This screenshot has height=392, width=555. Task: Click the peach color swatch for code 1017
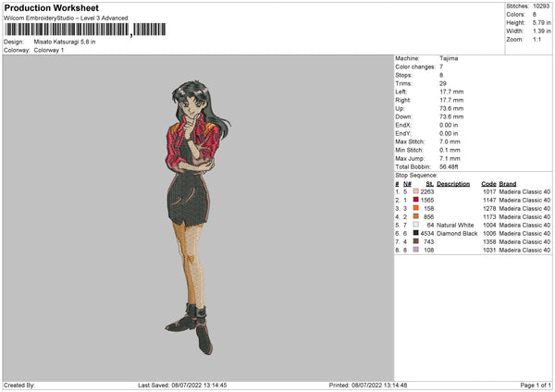pos(415,191)
